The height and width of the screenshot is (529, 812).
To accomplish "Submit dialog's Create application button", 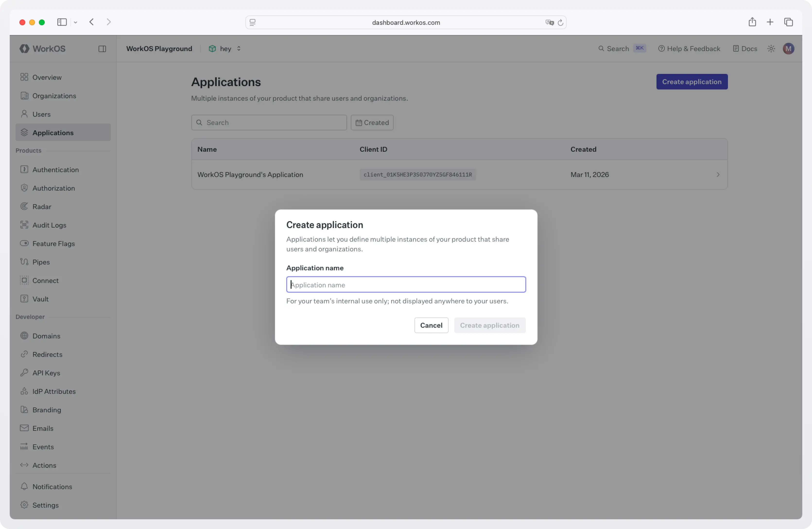I will click(x=490, y=325).
